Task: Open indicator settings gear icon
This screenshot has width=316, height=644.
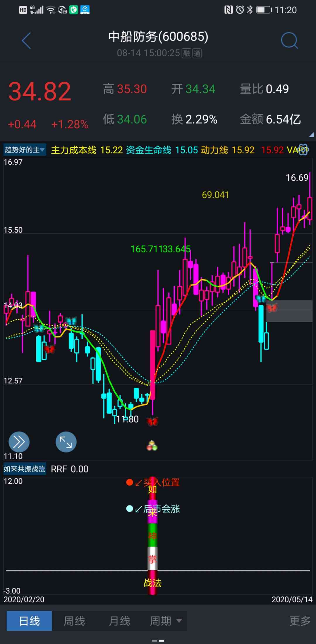Action: tap(303, 150)
